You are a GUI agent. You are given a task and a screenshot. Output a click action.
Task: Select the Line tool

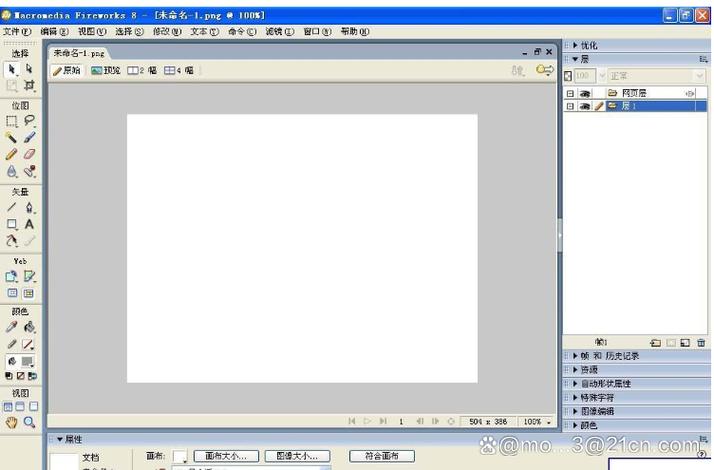[x=12, y=207]
